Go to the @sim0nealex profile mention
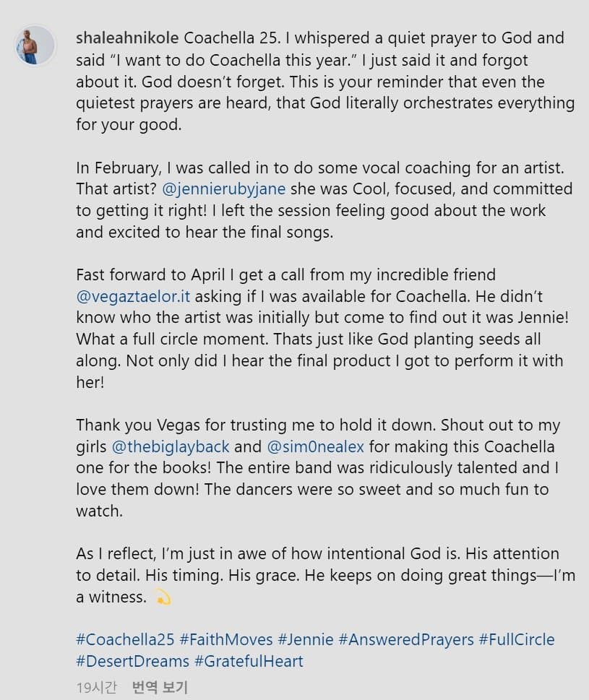Screen dimensions: 589x700 pos(315,447)
